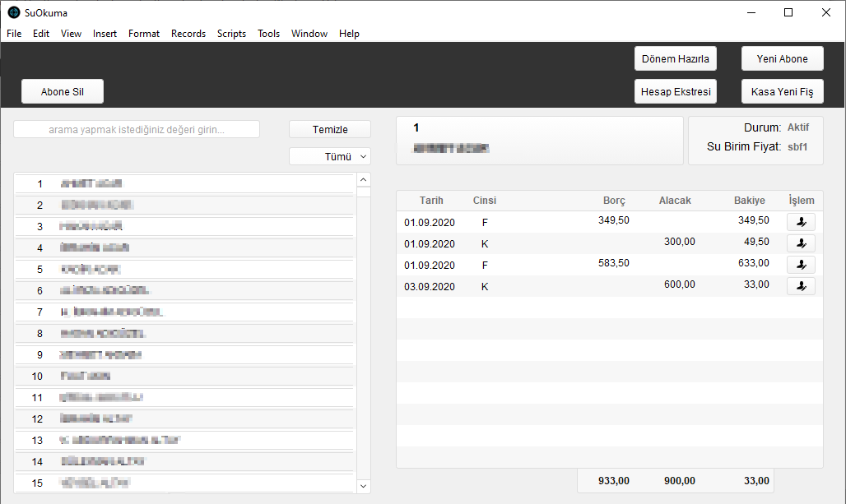846x504 pixels.
Task: Click the Dönem Hazırla button
Action: point(676,58)
